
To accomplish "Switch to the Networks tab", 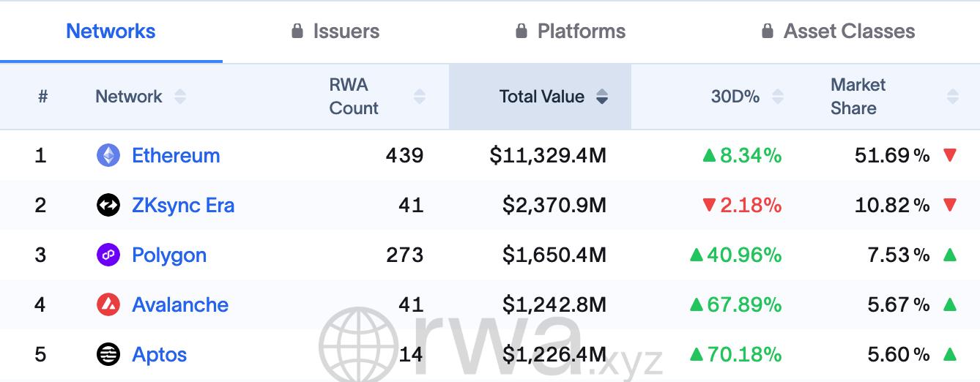I will tap(111, 31).
